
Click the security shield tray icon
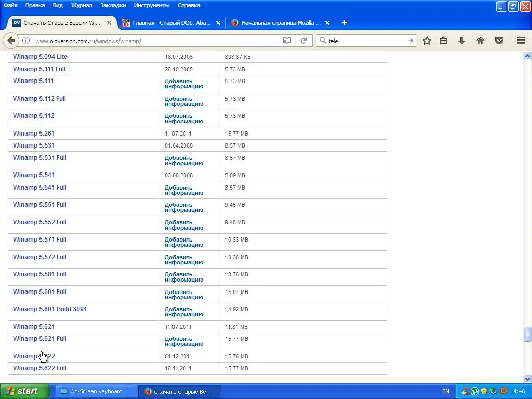[484, 391]
